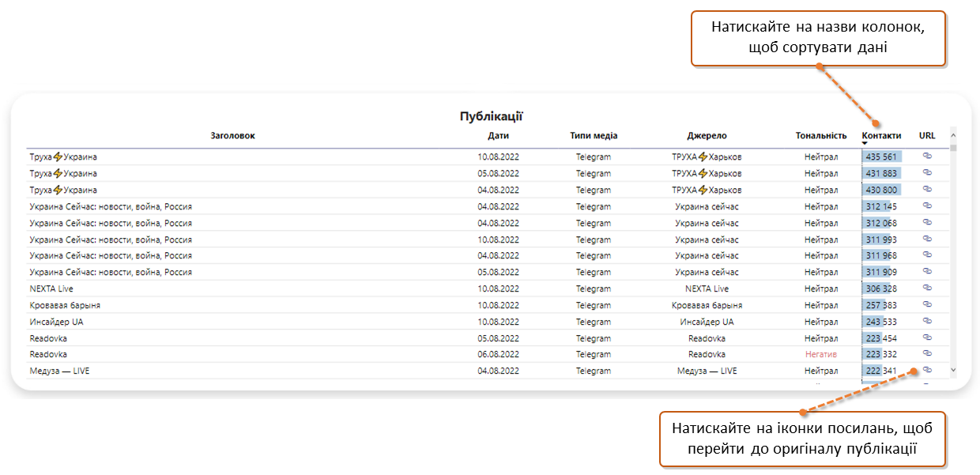Select the 312 145 contacts cell
The width and height of the screenshot is (980, 475).
881,207
